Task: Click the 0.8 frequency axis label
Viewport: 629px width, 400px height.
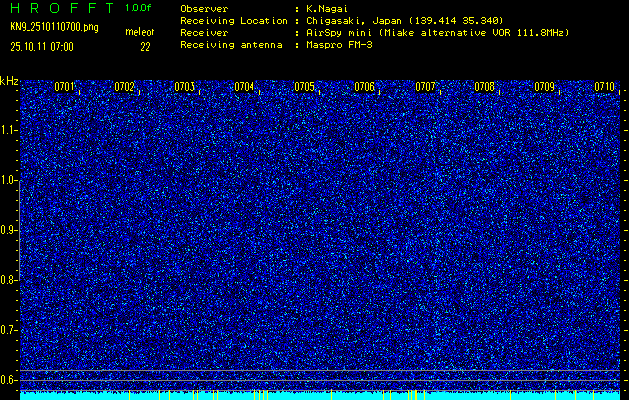Action: 9,280
